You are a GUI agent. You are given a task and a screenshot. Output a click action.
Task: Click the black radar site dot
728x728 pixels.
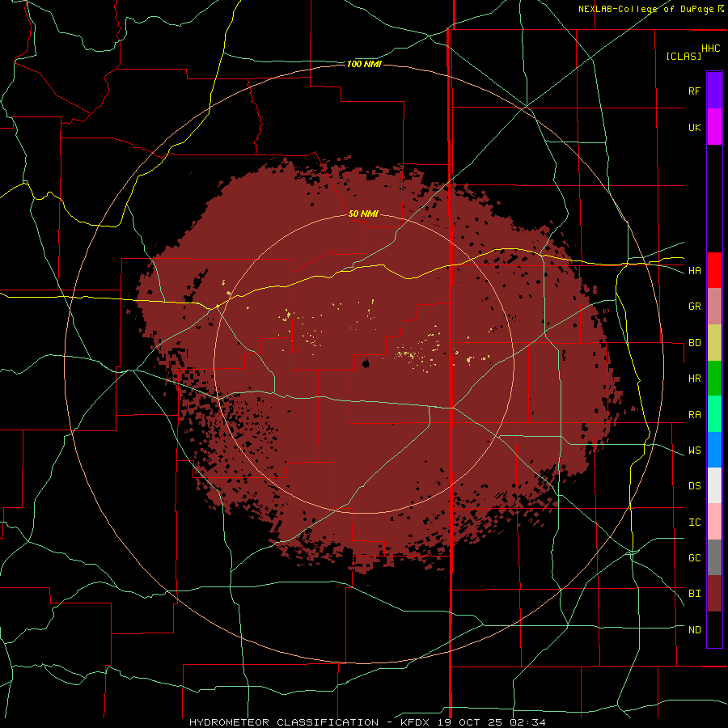pyautogui.click(x=366, y=363)
